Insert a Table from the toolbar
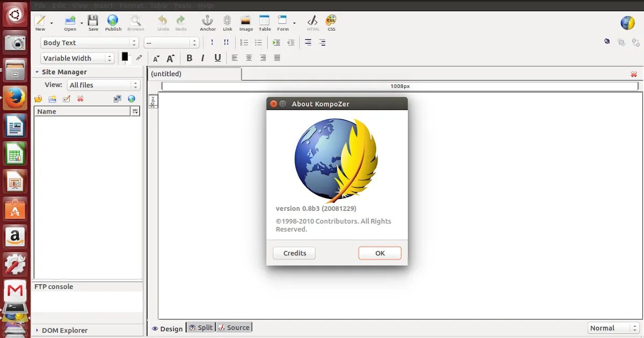The width and height of the screenshot is (644, 338). coord(265,22)
